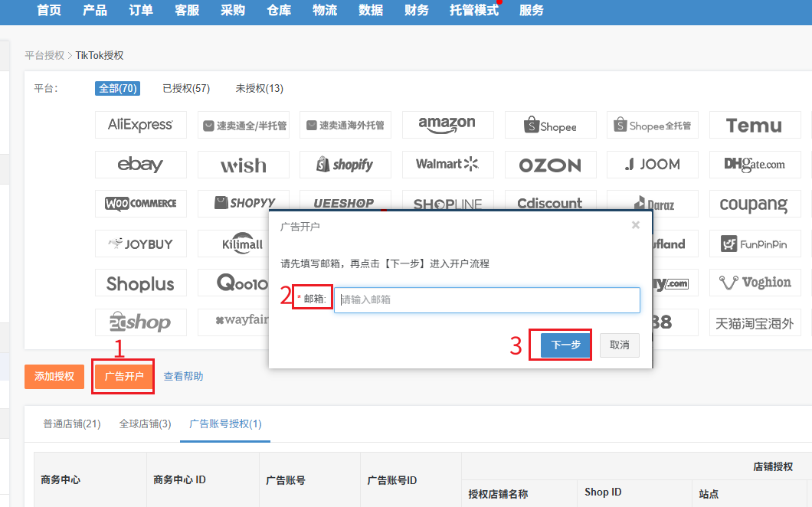Select the Kilimall platform logo
The height and width of the screenshot is (507, 812).
coord(234,244)
